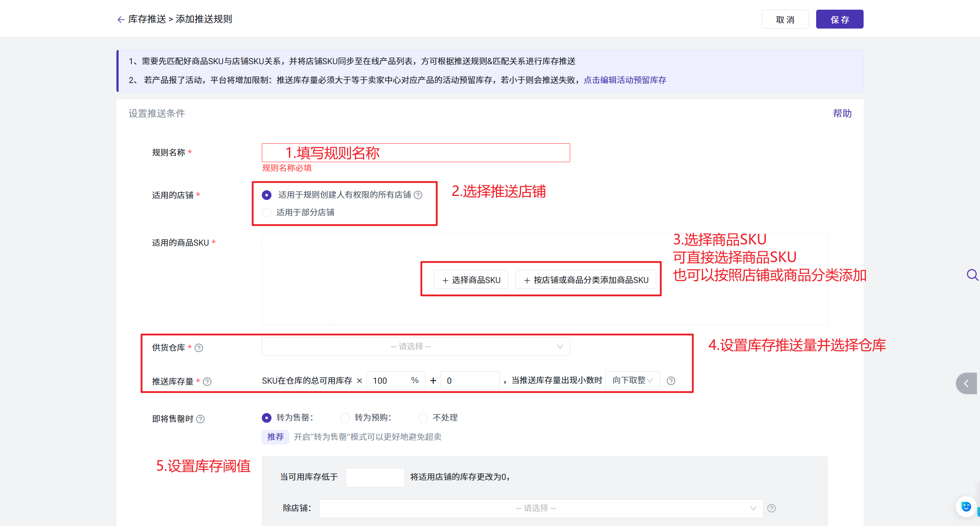The height and width of the screenshot is (526, 980).
Task: Click the 适用的商品SKU field label
Action: (181, 243)
